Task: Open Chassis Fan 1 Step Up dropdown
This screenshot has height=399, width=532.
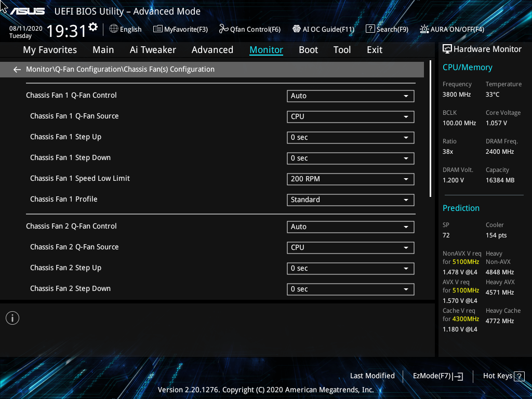Action: click(x=351, y=137)
